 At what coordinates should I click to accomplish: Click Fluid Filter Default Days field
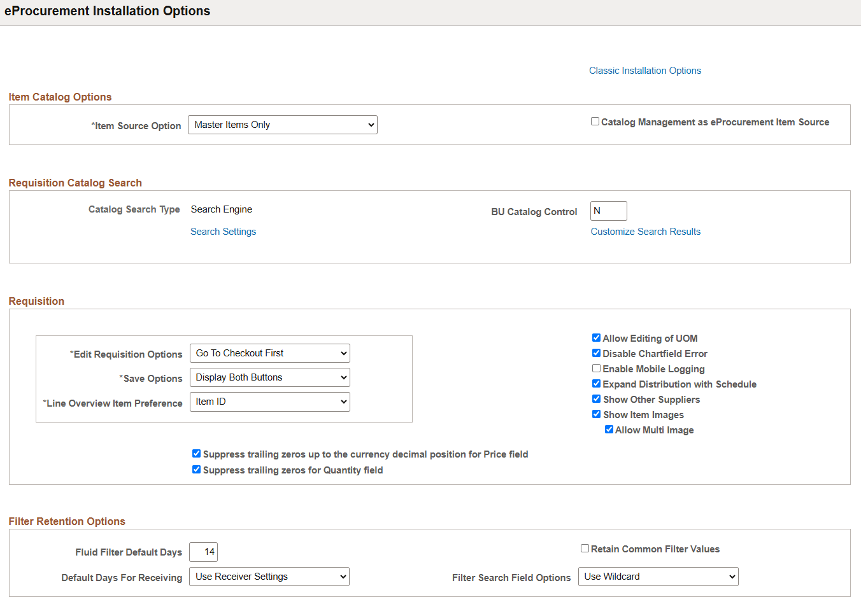coord(203,552)
